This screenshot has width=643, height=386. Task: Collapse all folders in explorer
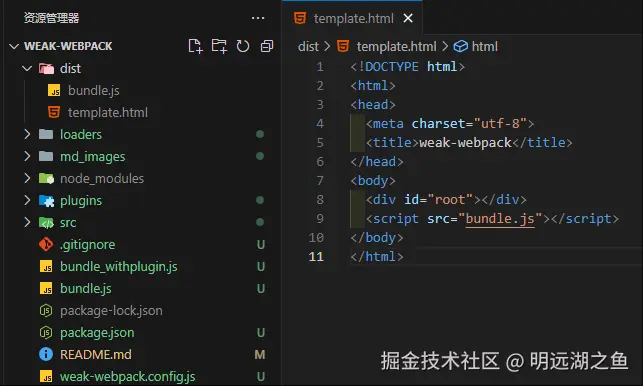pyautogui.click(x=267, y=46)
